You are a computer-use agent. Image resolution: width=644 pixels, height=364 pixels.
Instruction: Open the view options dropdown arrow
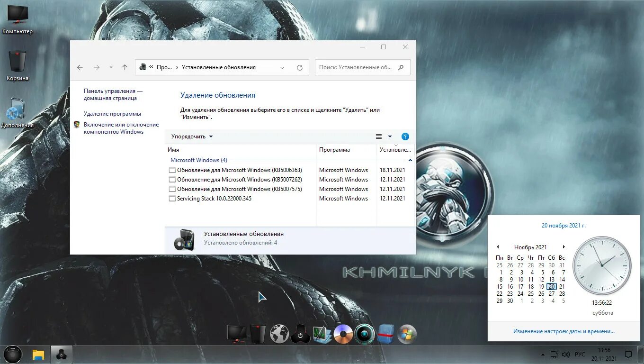(390, 136)
